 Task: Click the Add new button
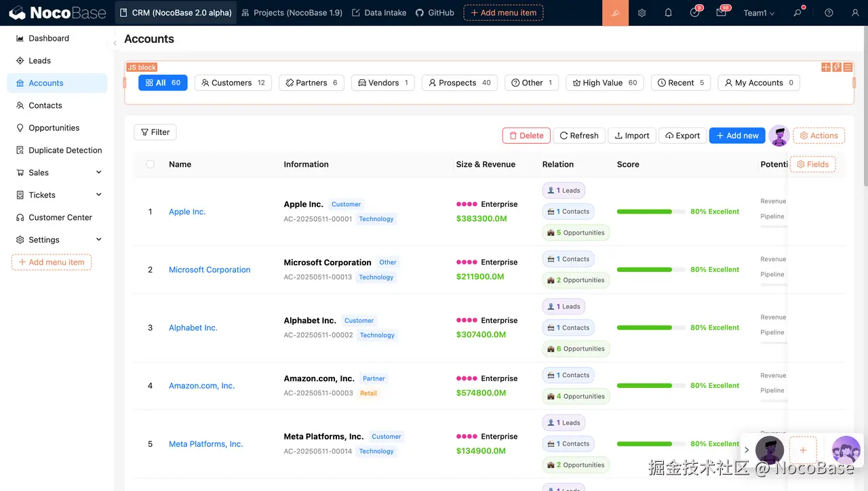coord(737,136)
